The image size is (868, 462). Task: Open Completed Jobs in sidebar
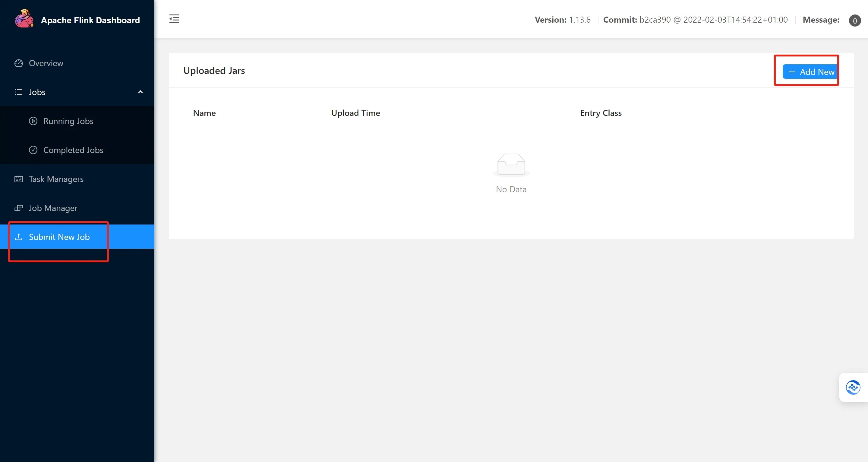pos(73,150)
